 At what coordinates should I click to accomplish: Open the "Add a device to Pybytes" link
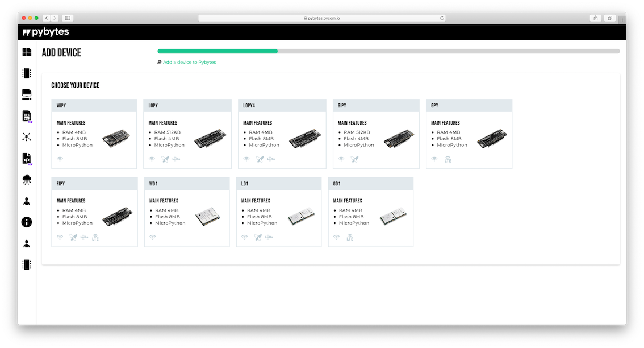click(x=189, y=62)
